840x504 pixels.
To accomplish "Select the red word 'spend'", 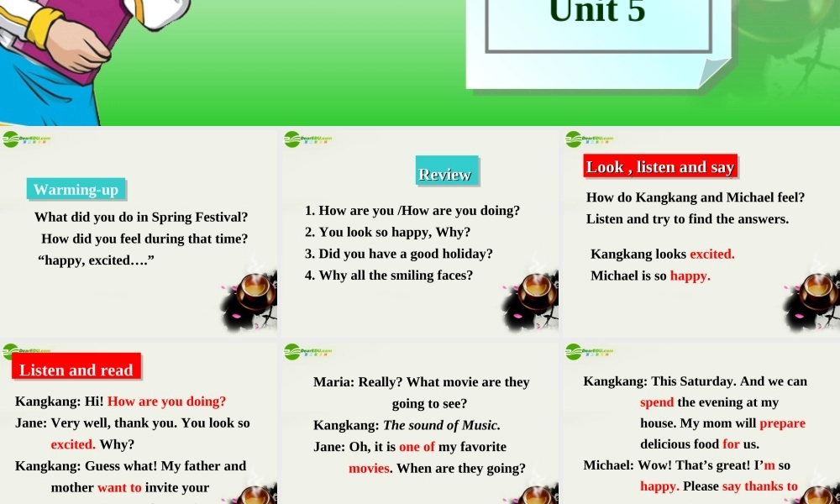I will click(657, 402).
